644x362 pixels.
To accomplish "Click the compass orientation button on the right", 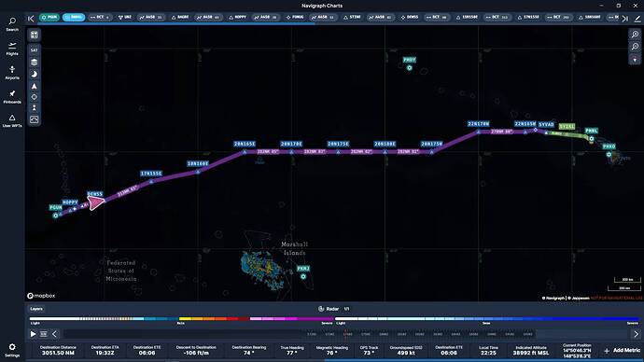I will [635, 60].
